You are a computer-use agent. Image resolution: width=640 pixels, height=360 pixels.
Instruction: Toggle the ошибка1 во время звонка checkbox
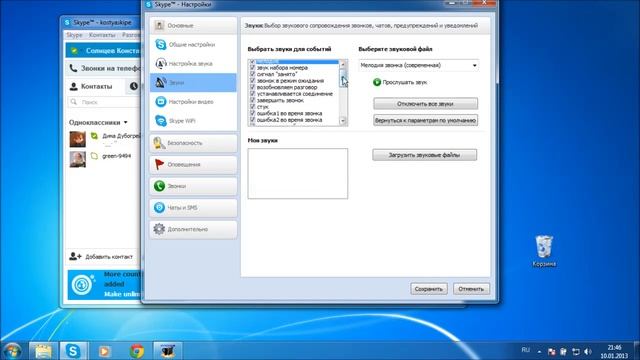click(252, 113)
